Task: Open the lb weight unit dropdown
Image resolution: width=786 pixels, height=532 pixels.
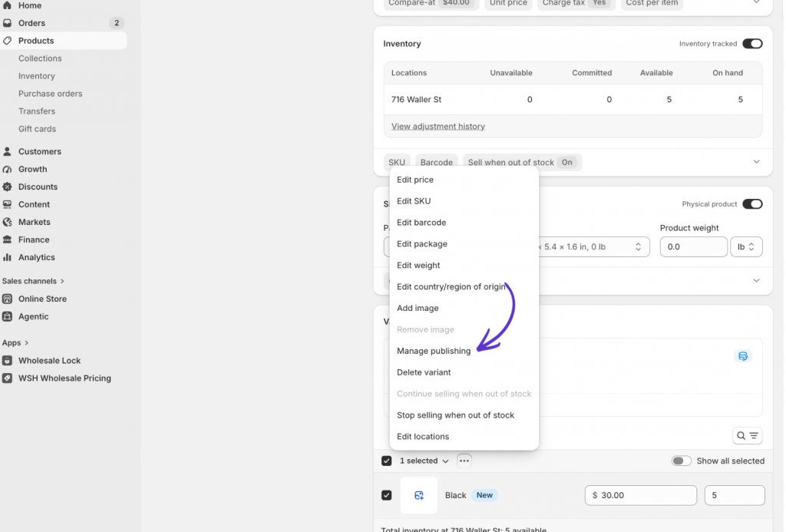Action: [x=746, y=246]
